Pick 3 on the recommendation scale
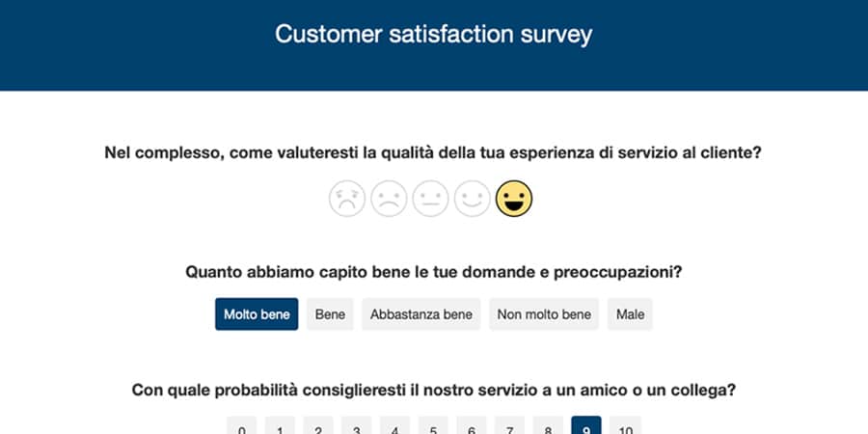Viewport: 868px width, 434px height. click(x=356, y=426)
